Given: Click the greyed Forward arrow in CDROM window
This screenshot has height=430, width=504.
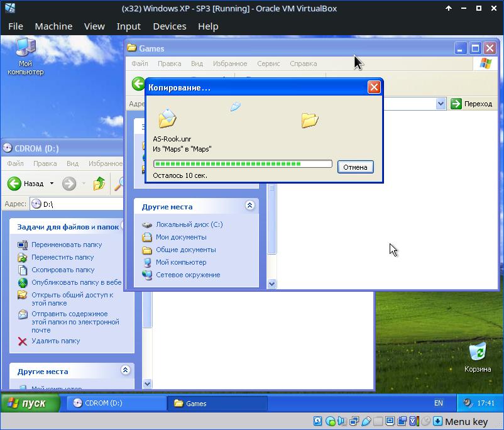Looking at the screenshot, I should click(68, 184).
